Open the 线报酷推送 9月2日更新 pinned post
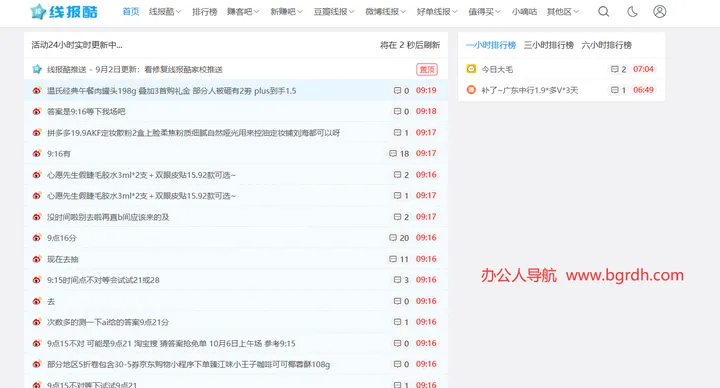The height and width of the screenshot is (388, 720). click(x=135, y=70)
